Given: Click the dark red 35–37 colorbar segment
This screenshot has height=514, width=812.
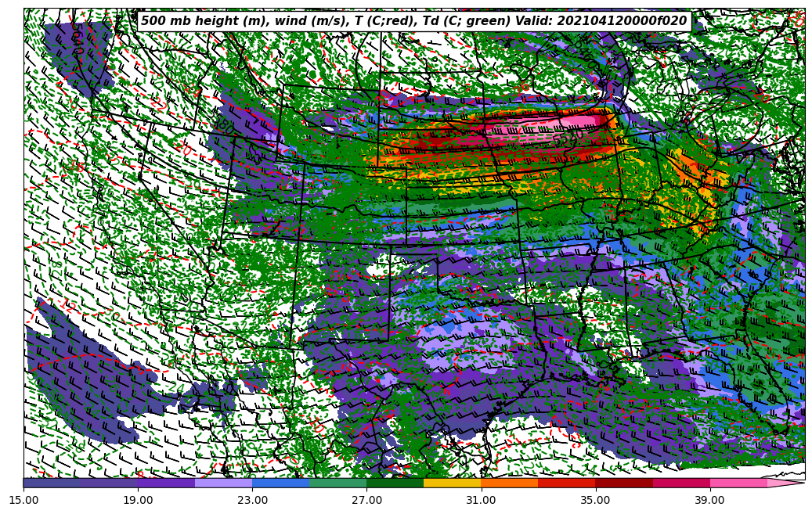Looking at the screenshot, I should [x=624, y=483].
